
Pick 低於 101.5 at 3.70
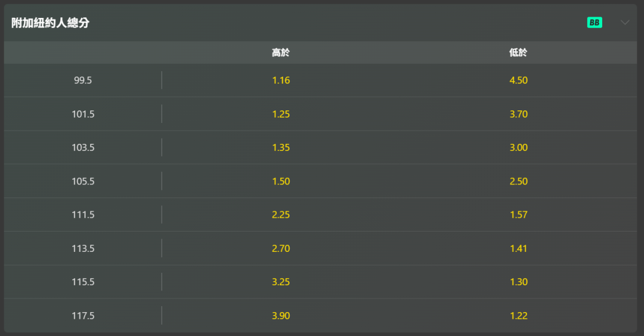point(518,114)
